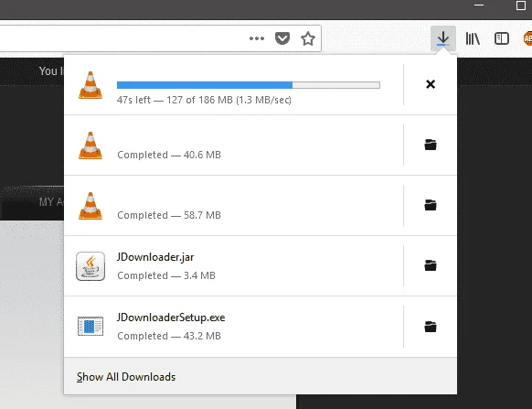Open folder for 40.6 MB completed download
Viewport: 532px width, 409px height.
[431, 145]
